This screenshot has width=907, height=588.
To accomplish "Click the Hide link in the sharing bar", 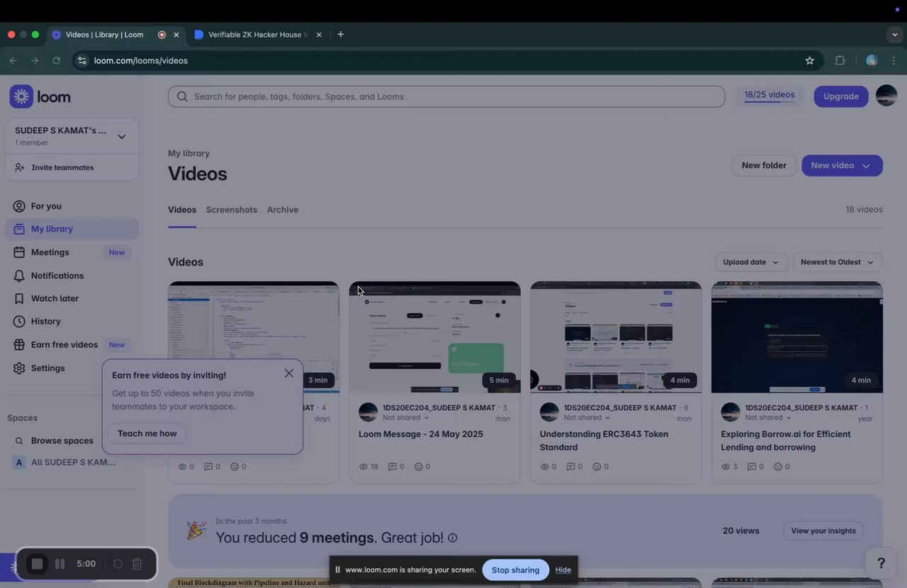I will 563,570.
